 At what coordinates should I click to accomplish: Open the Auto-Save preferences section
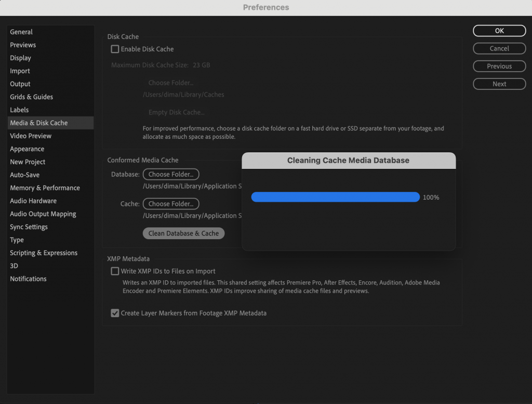point(23,175)
